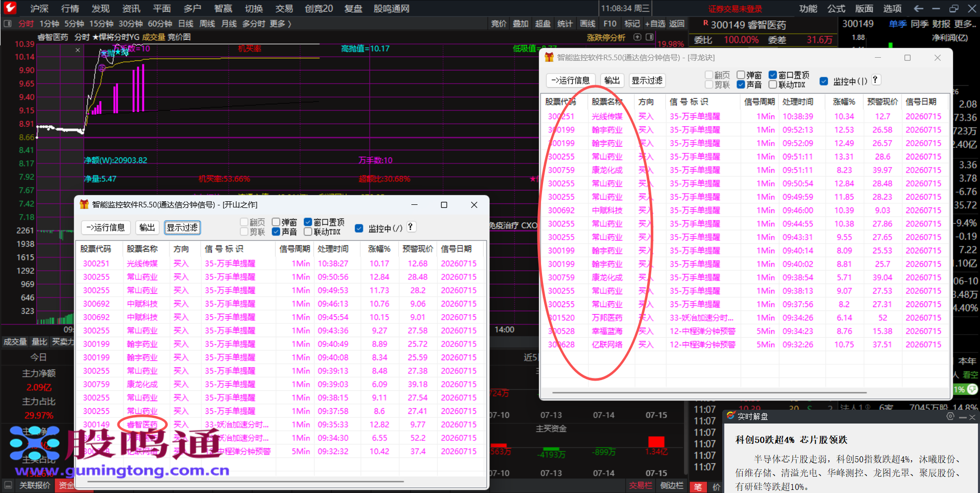
Task: Click the 叠加 toolbar button
Action: (x=521, y=24)
